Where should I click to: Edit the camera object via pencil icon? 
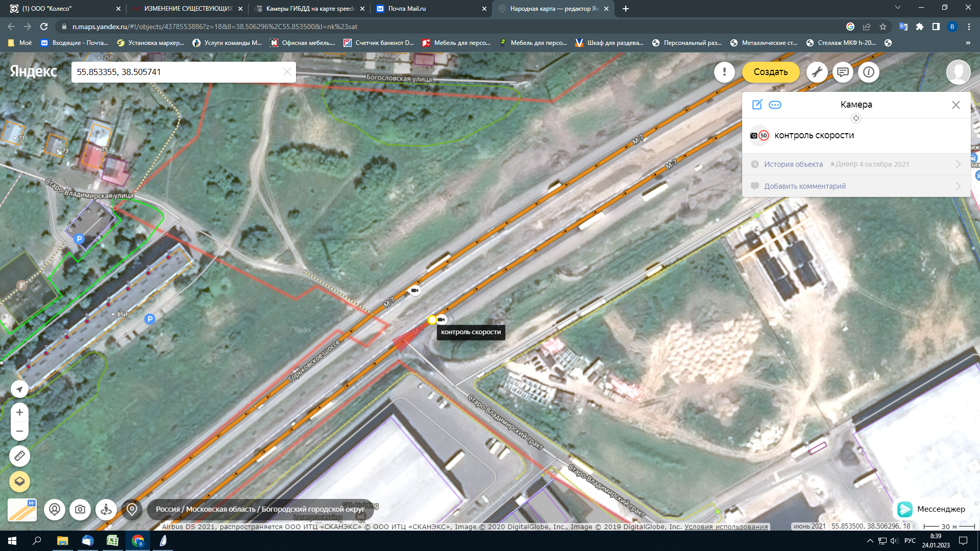[757, 105]
